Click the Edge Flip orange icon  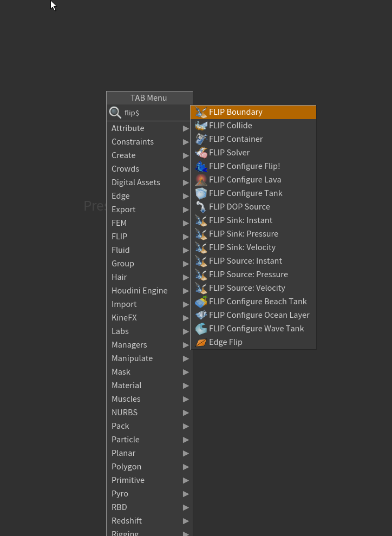point(201,342)
